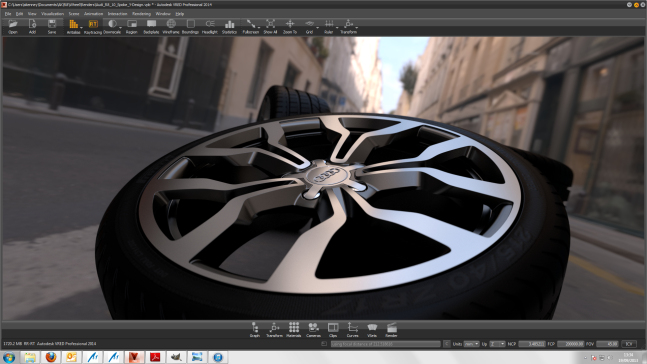Toggle Wireframe display mode
This screenshot has width=647, height=364.
coord(171,26)
